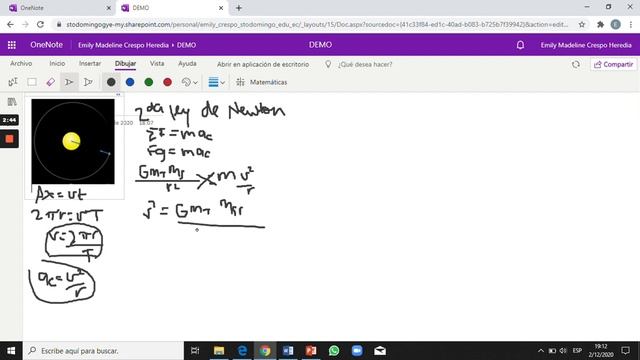Click the Windows taskbar search box
Screen dimensions: 640x360
coord(104,351)
